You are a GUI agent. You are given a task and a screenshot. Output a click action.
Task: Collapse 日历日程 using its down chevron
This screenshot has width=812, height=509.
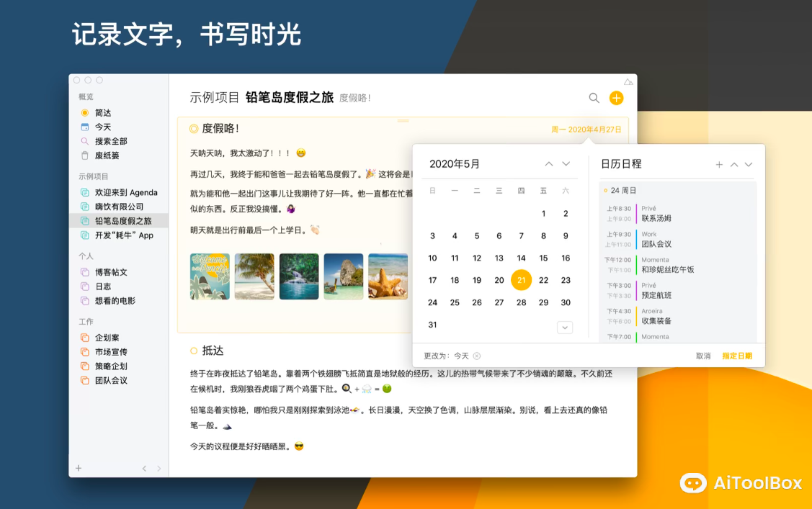click(749, 163)
